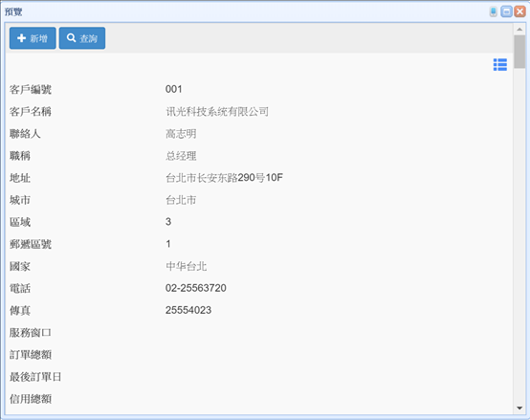Close the 預覽 preview window
Image resolution: width=530 pixels, height=420 pixels.
coord(519,11)
